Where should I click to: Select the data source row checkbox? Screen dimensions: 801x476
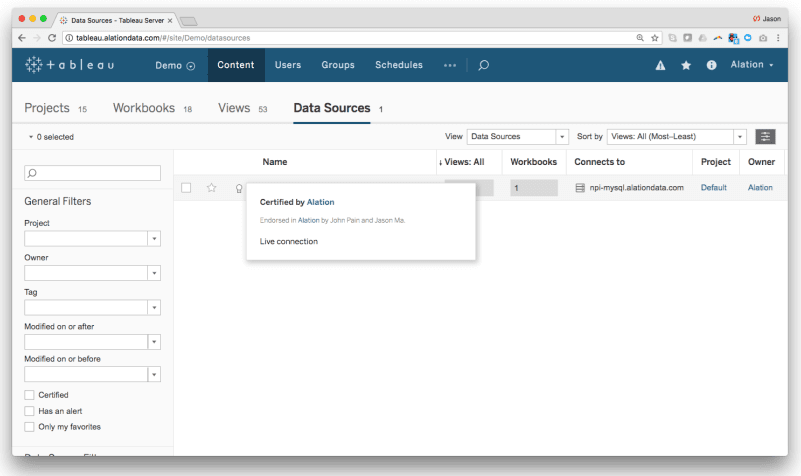coord(186,187)
